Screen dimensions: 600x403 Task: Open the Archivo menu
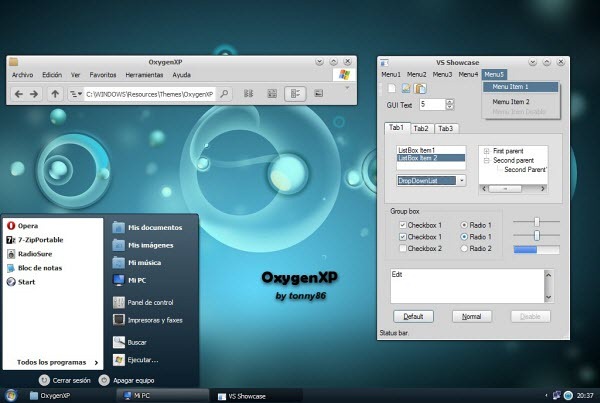(22, 75)
